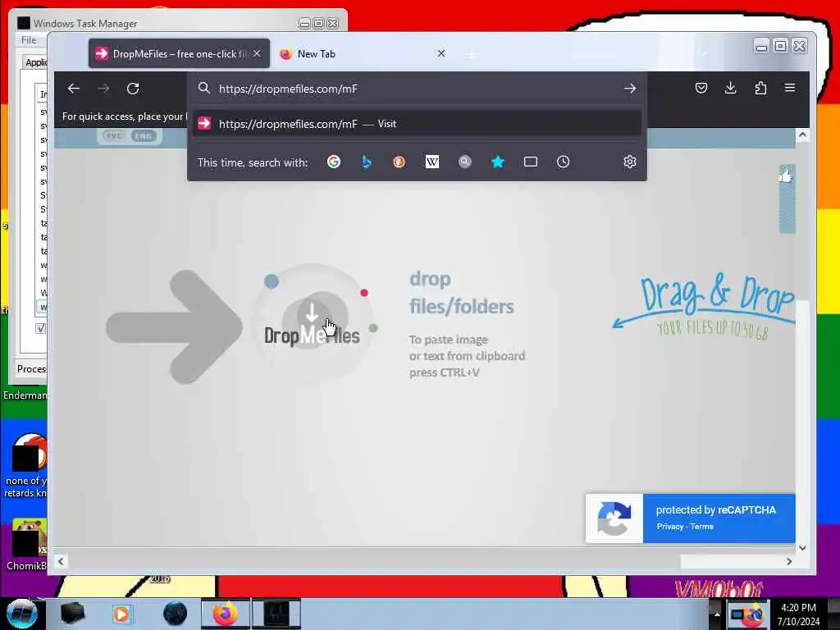Open dark globe taskbar icon

coord(176,614)
